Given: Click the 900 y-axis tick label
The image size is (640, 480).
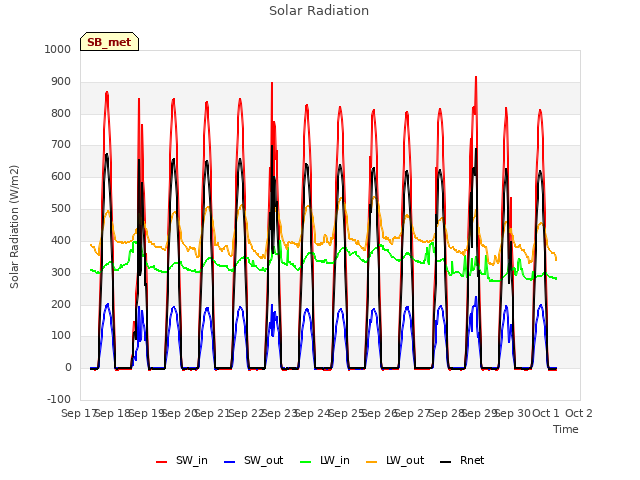Looking at the screenshot, I should pyautogui.click(x=61, y=82).
